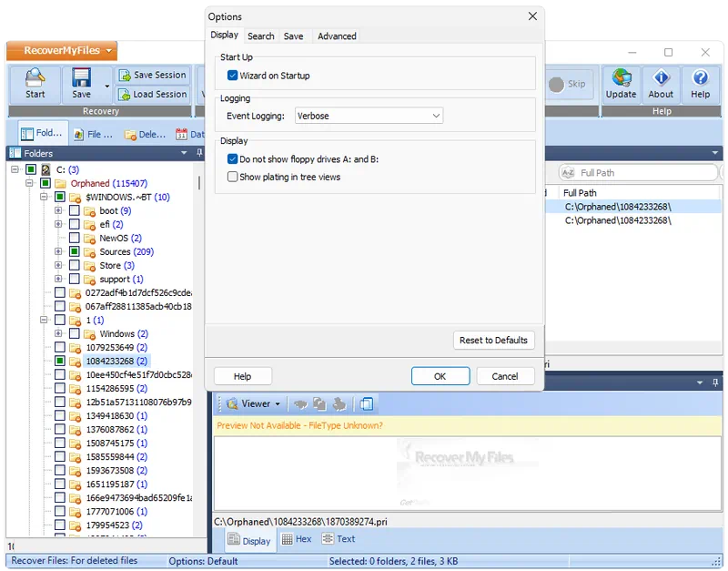The image size is (728, 571).
Task: Select the first C:\Orphaned\1084233268\ row
Action: [x=633, y=207]
